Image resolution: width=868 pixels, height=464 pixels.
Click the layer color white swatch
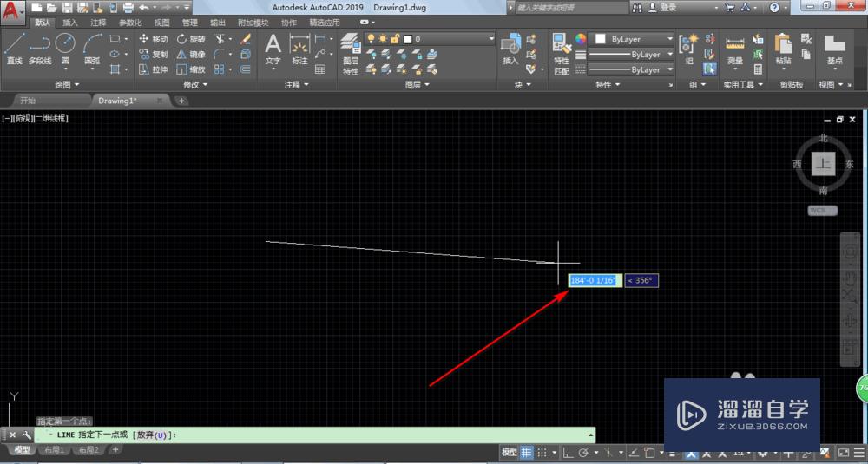coord(409,39)
